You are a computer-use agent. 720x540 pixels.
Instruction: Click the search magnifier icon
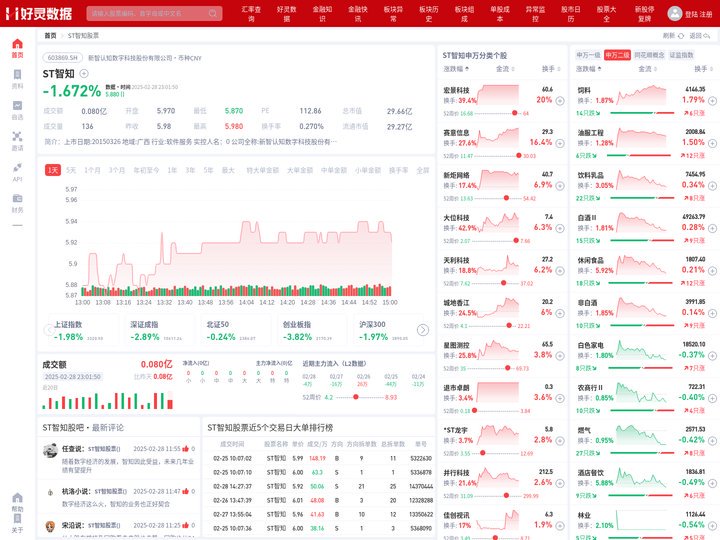pos(213,13)
